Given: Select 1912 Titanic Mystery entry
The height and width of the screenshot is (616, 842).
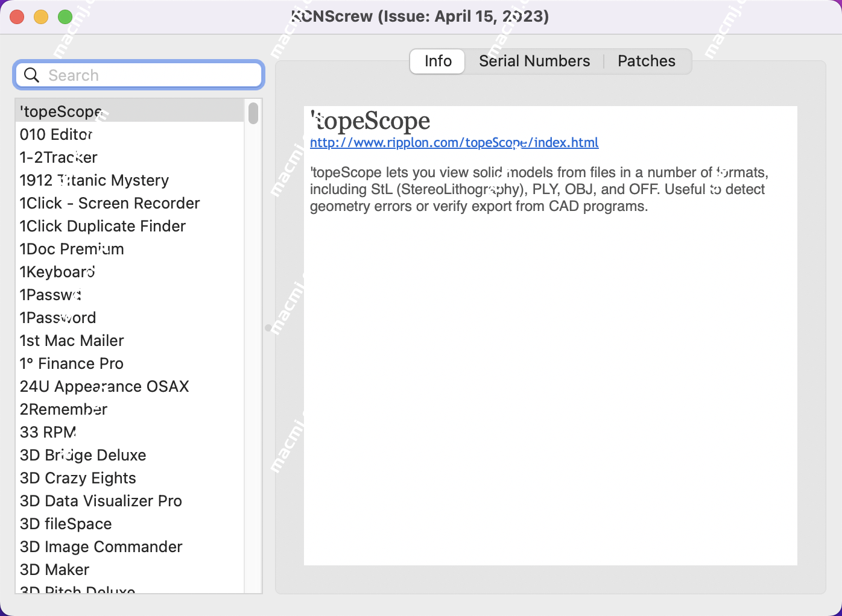Looking at the screenshot, I should [130, 180].
